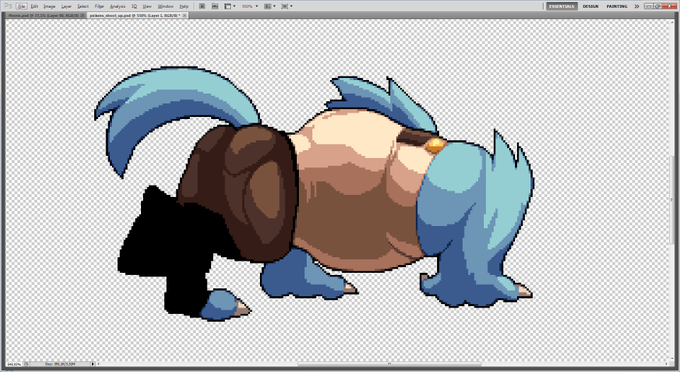This screenshot has height=372, width=680.
Task: Open the Filter menu
Action: (99, 6)
